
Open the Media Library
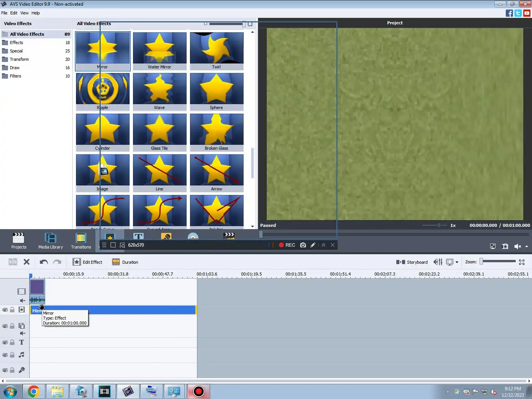(51, 241)
